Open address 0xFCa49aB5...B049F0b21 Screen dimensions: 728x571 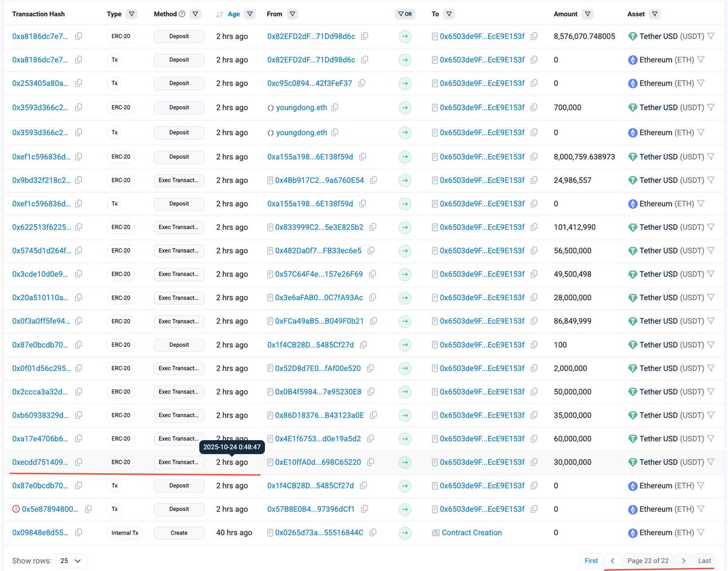click(x=319, y=321)
